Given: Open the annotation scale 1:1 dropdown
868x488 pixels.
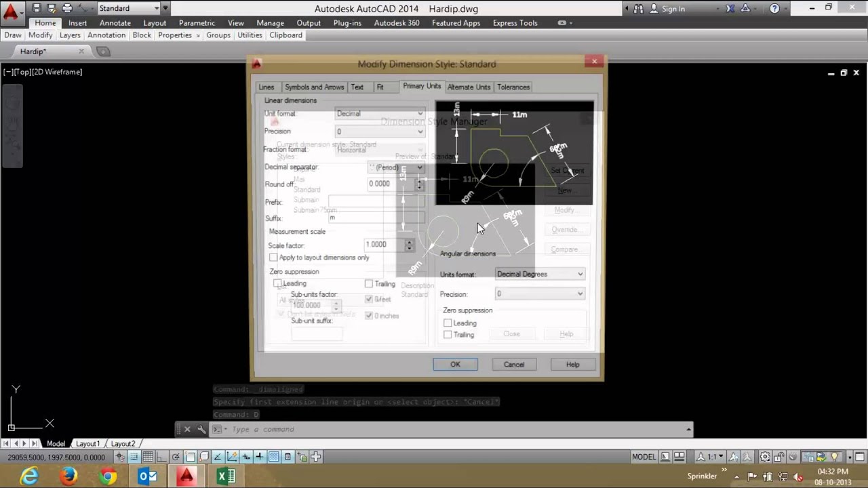Looking at the screenshot, I should (x=711, y=457).
